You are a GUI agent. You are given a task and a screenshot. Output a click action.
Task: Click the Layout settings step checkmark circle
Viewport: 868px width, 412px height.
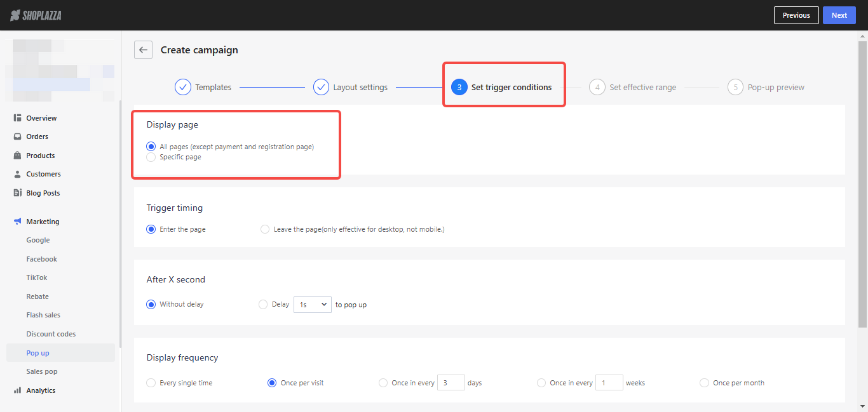tap(322, 87)
